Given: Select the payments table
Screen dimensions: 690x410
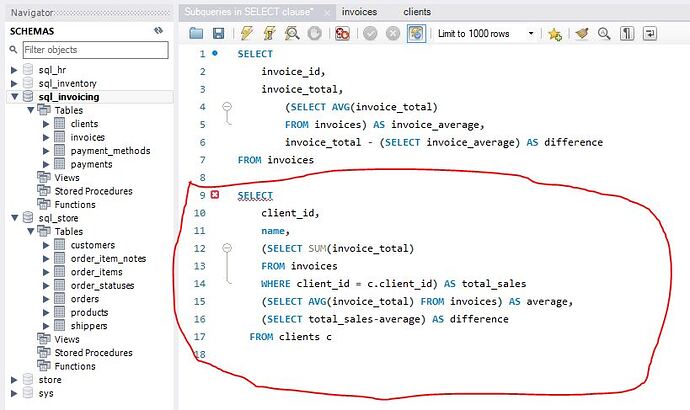Looking at the screenshot, I should (x=91, y=164).
